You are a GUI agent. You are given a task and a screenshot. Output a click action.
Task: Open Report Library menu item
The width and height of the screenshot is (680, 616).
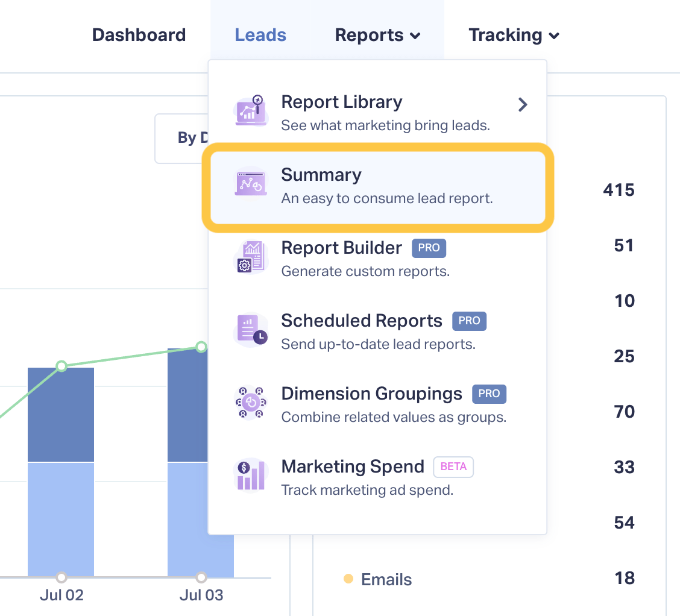pos(378,112)
